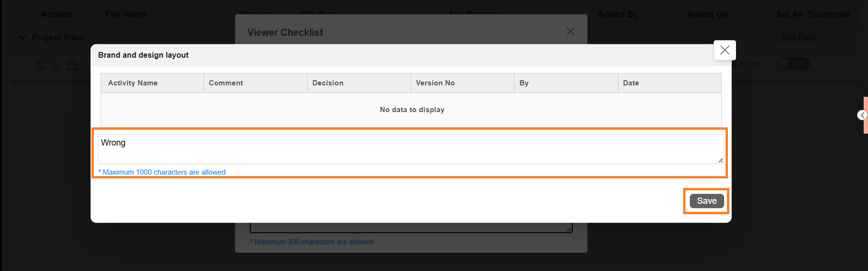Sort by the Activity Name column

tap(133, 83)
